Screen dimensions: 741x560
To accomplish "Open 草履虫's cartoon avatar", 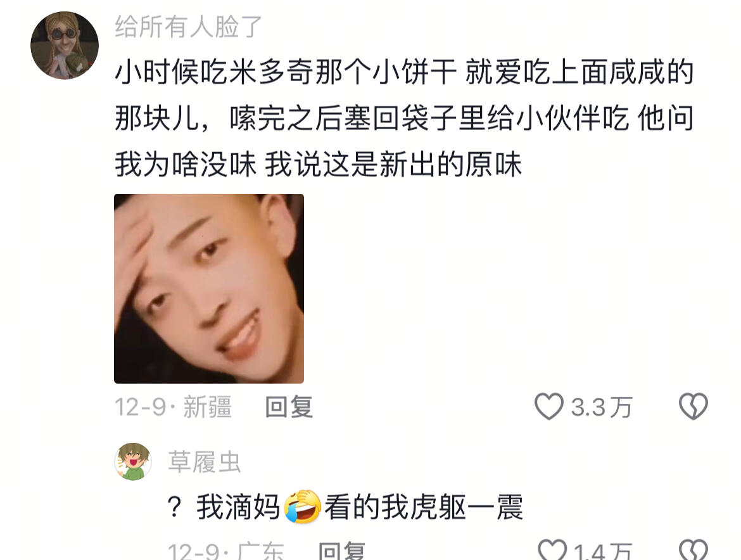I will 133,462.
